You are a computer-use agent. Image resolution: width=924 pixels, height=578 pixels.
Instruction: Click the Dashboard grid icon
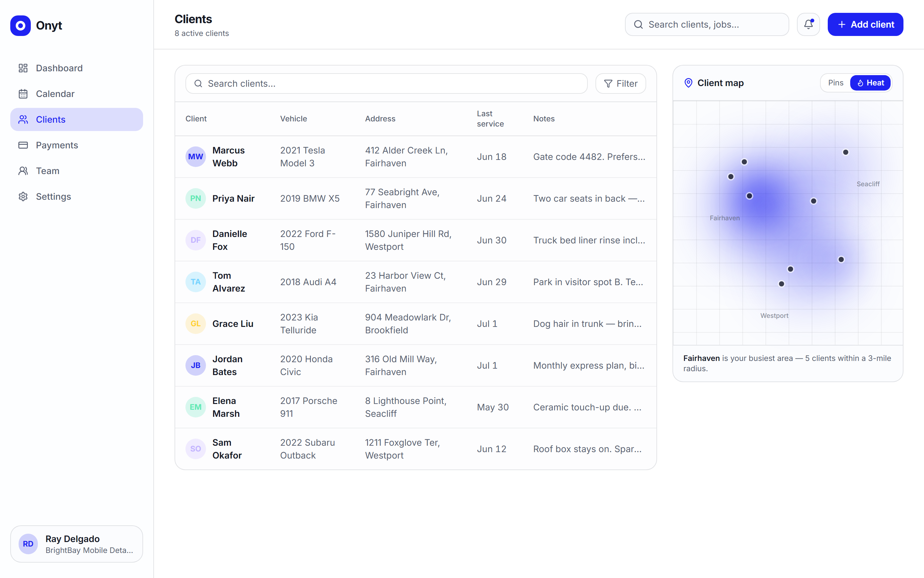click(23, 68)
